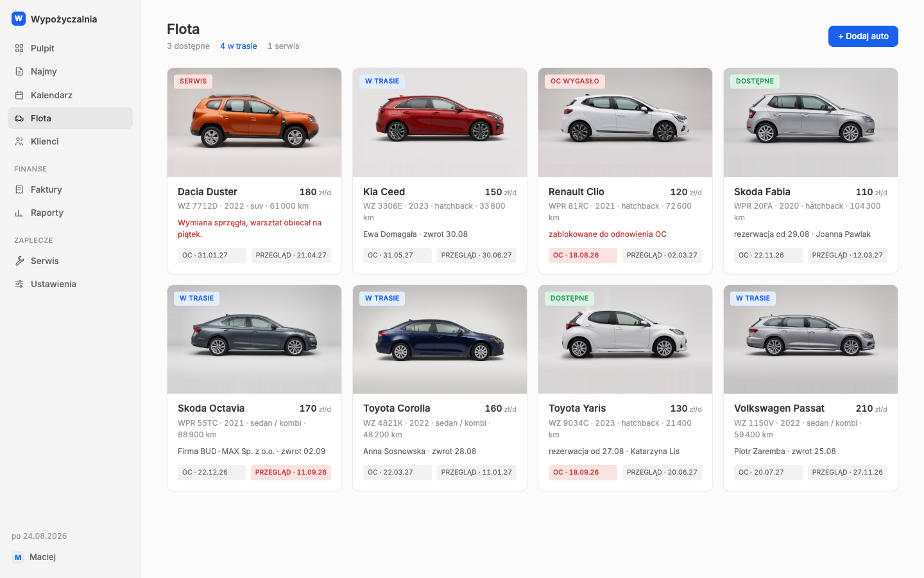Open Ustawienia settings

[70, 284]
